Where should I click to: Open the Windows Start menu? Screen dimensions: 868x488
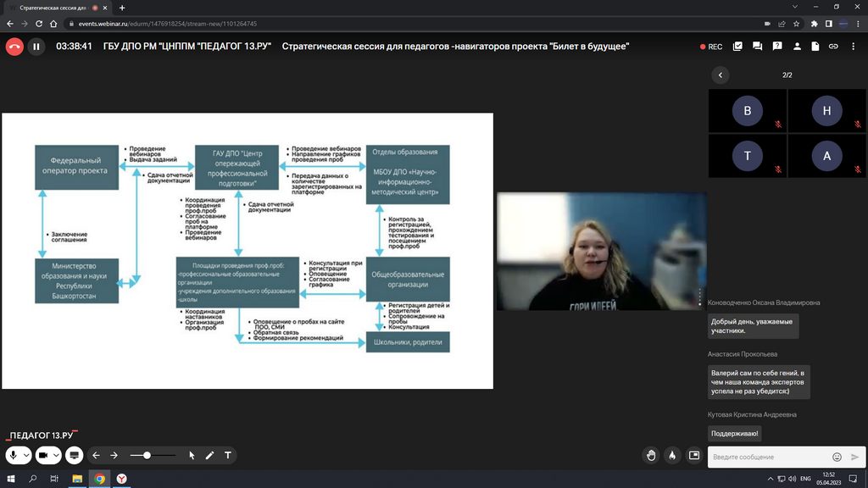pos(10,479)
